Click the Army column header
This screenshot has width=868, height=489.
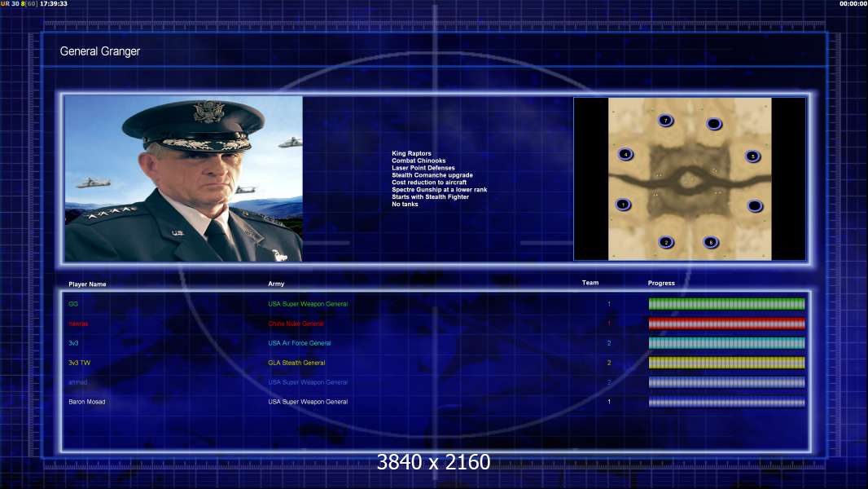[276, 284]
